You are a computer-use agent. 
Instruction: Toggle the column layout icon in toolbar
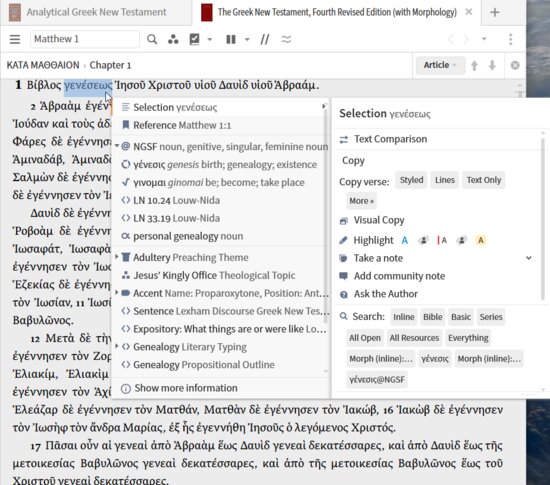231,39
